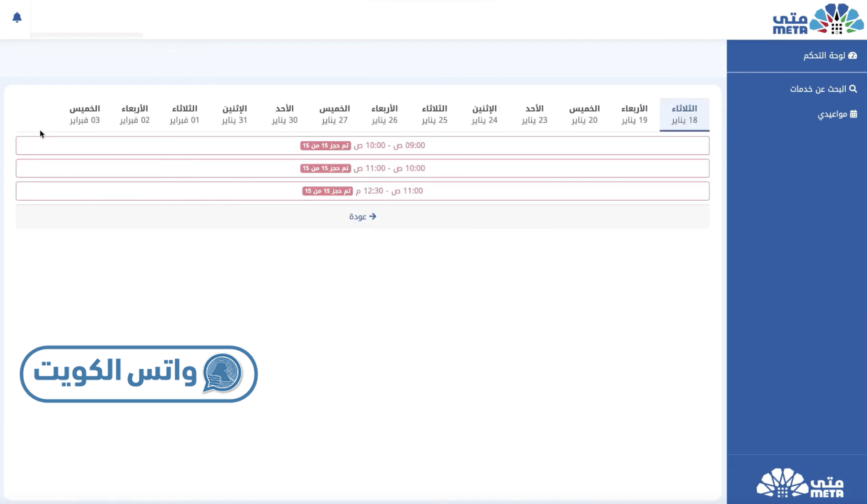Pick the 10:00 to 11:00 time slot
Screen dimensions: 867x504
click(362, 168)
